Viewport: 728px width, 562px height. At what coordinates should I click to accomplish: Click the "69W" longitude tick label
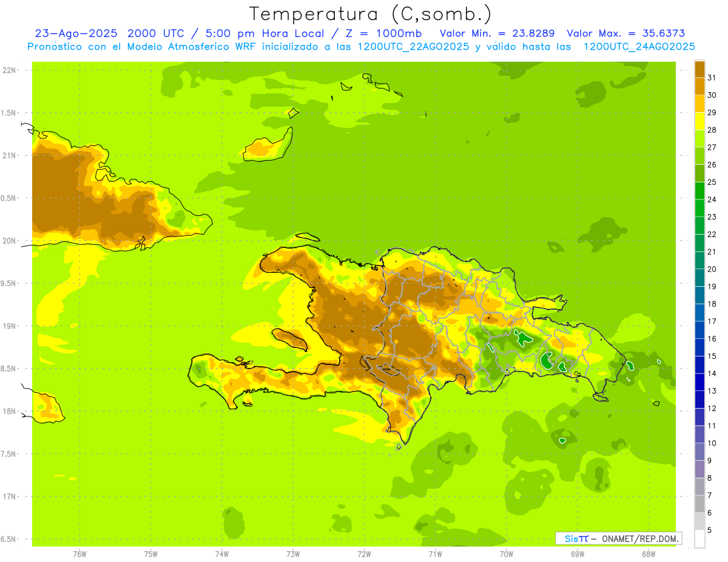578,554
